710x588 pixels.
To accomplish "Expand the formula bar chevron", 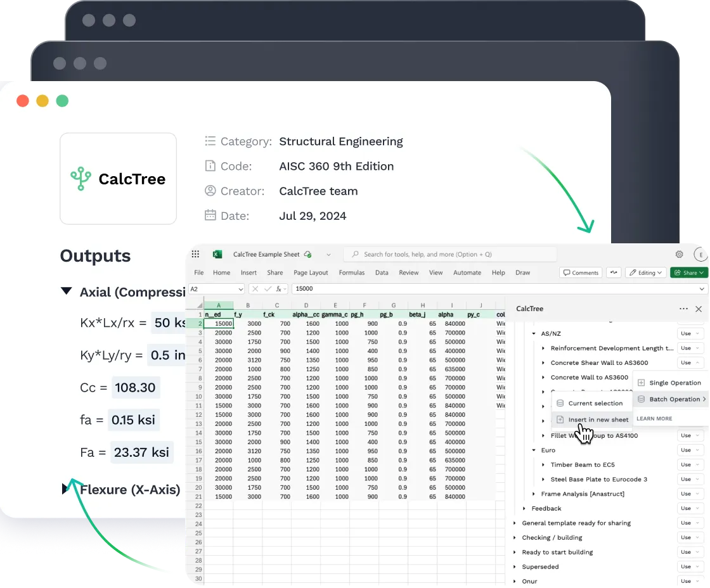I will pyautogui.click(x=702, y=289).
